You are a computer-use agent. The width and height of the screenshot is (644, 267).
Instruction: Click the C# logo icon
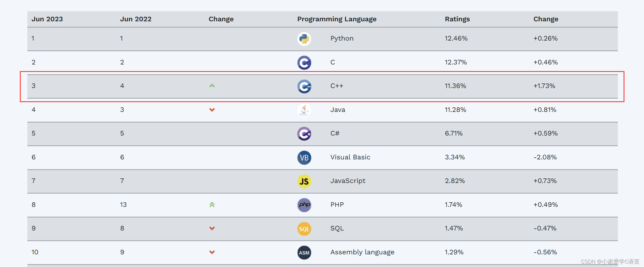(x=304, y=134)
